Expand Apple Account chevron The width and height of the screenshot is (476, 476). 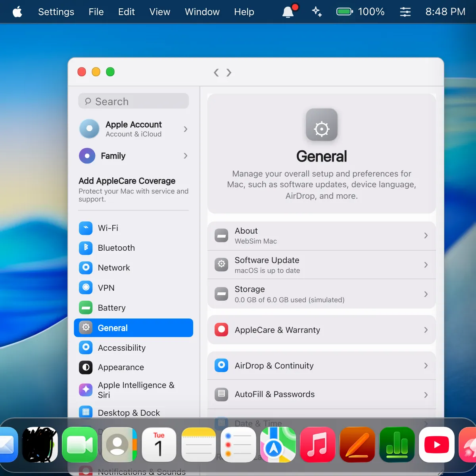(185, 129)
